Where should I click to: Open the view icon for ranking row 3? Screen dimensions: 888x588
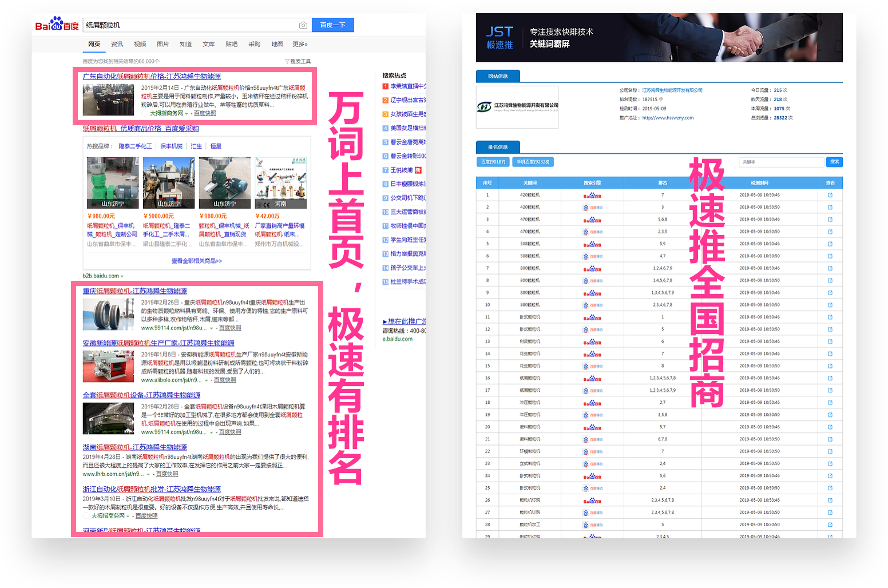(x=830, y=220)
